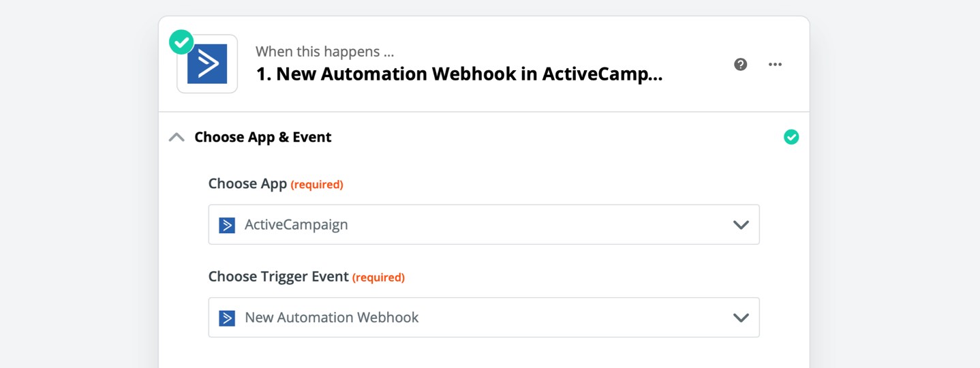Click the green checkmark badge on app icon
Viewport: 980px width, 368px height.
(x=181, y=42)
